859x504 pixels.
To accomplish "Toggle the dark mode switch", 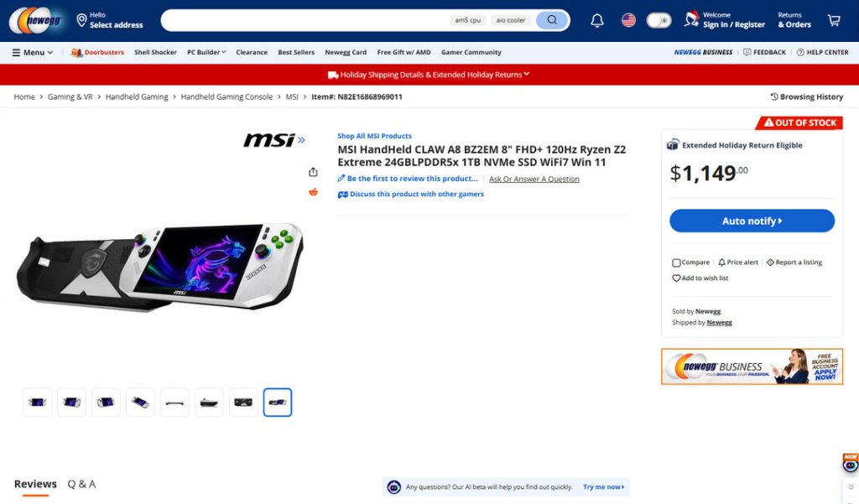I will 659,21.
